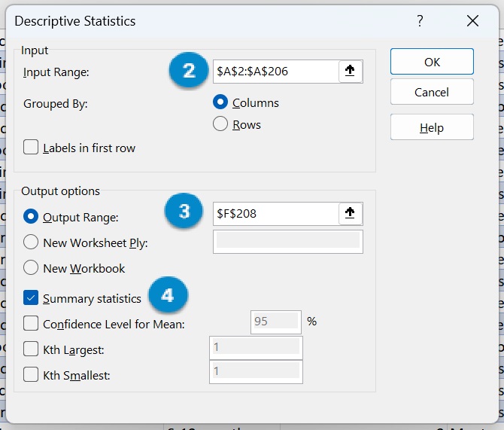Enable Confidence Level for Mean checkbox
Image resolution: width=504 pixels, height=430 pixels.
point(31,324)
